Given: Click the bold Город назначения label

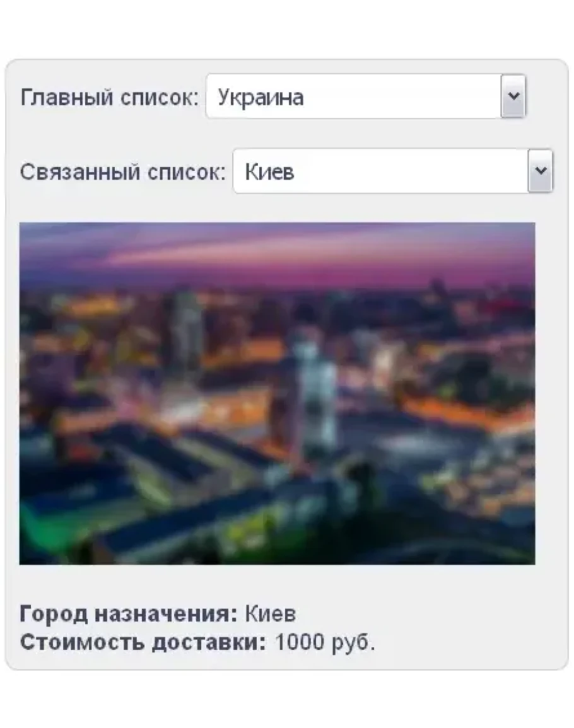Looking at the screenshot, I should click(x=129, y=614).
